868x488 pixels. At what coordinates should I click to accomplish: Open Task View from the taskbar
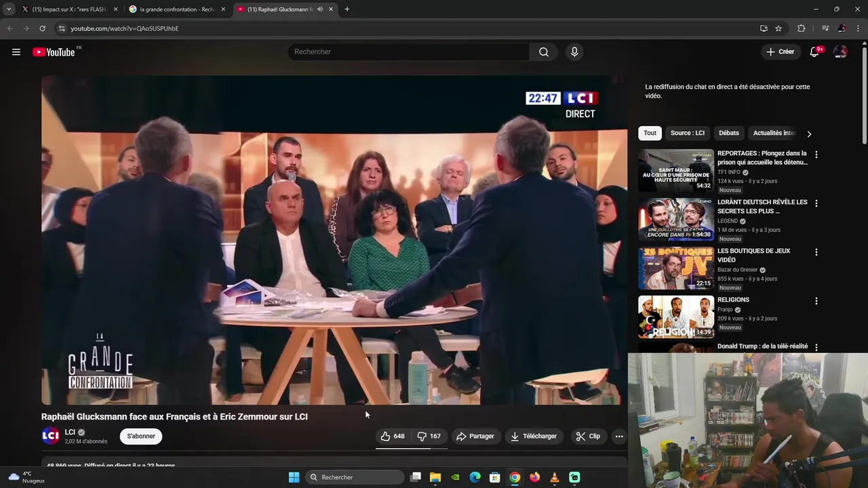coord(416,477)
